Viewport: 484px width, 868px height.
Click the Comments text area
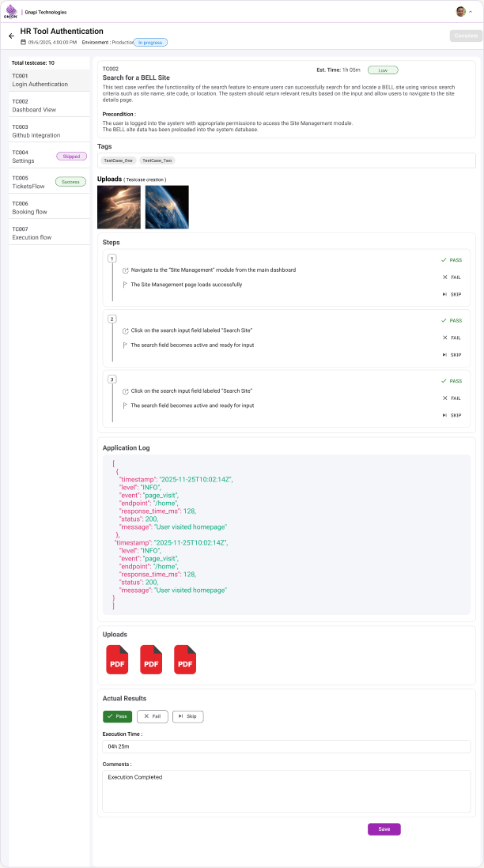tap(287, 791)
